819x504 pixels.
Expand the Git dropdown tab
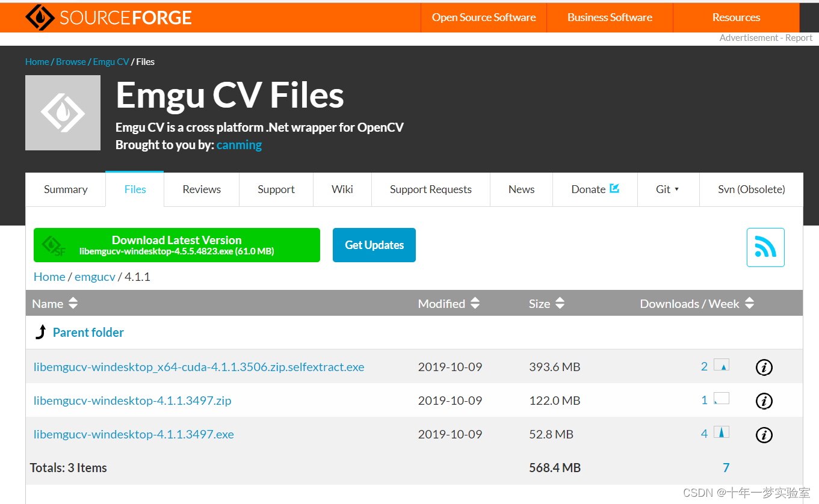668,189
